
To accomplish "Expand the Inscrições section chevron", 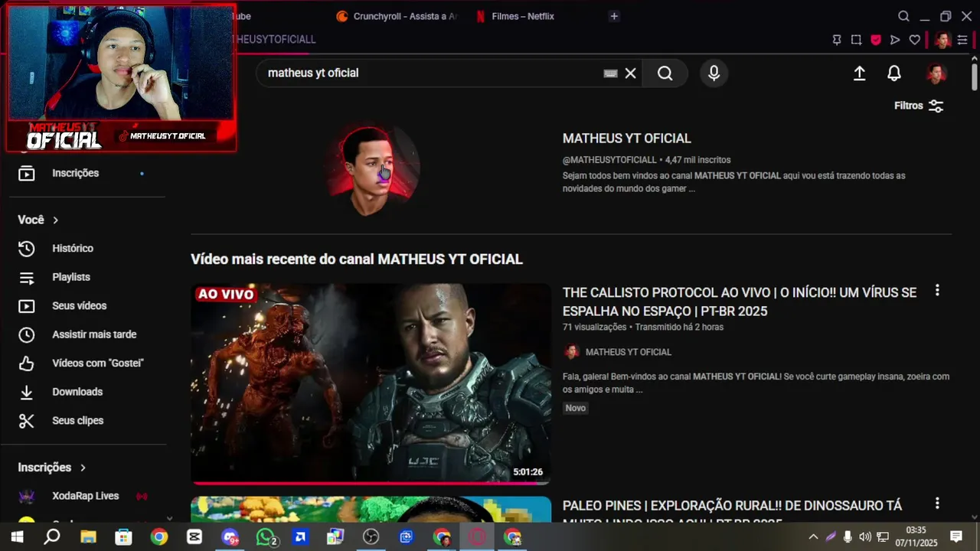I will pyautogui.click(x=83, y=468).
